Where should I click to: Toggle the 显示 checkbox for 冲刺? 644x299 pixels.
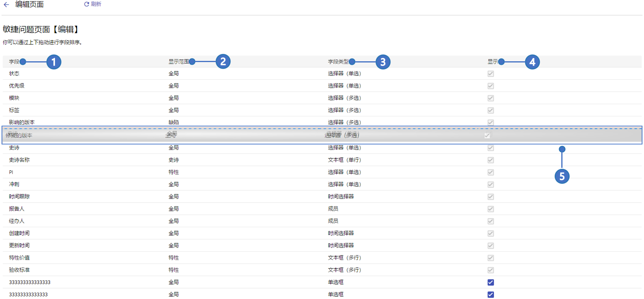coord(491,185)
